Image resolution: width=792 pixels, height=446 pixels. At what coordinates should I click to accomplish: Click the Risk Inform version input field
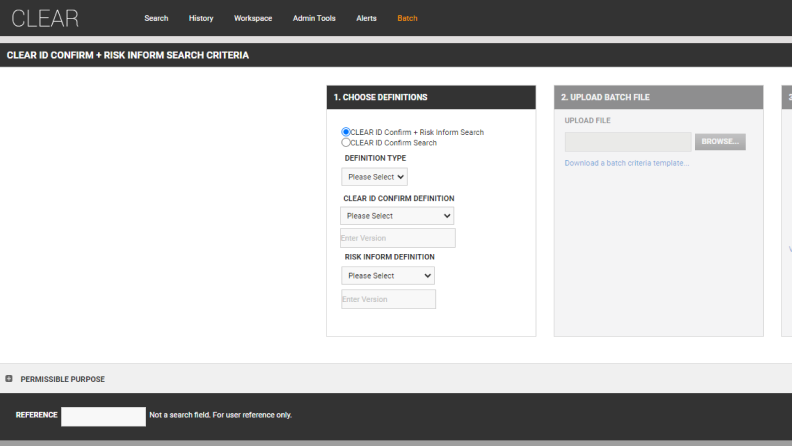[x=388, y=299]
